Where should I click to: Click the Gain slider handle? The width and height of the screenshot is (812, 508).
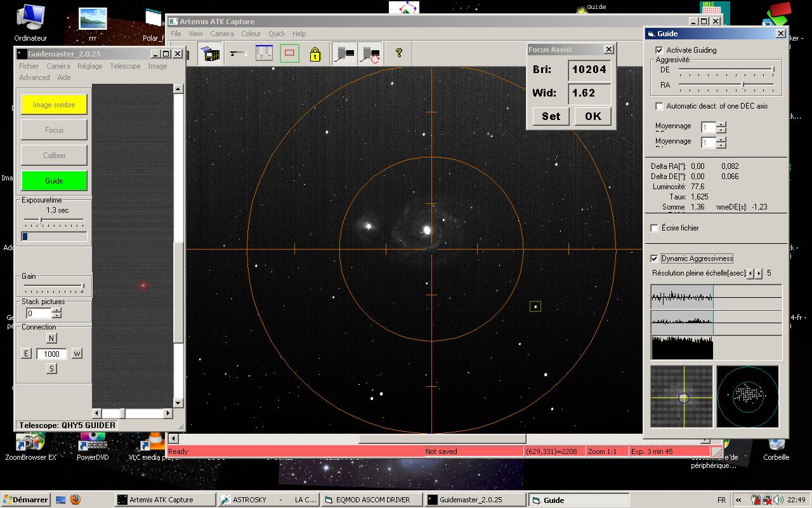[x=83, y=287]
